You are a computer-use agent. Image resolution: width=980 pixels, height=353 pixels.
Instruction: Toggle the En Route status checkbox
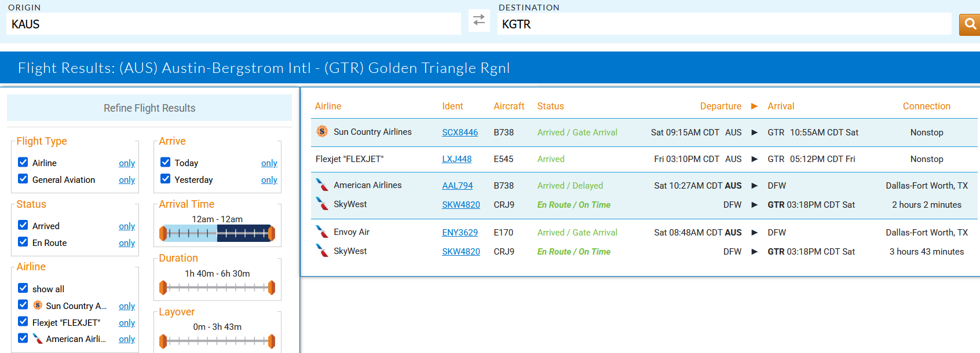point(23,242)
